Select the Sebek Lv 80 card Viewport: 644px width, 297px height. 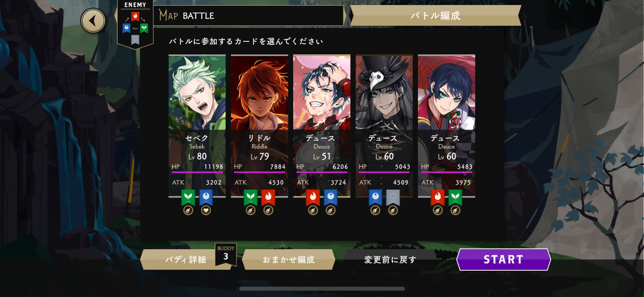[x=197, y=126]
